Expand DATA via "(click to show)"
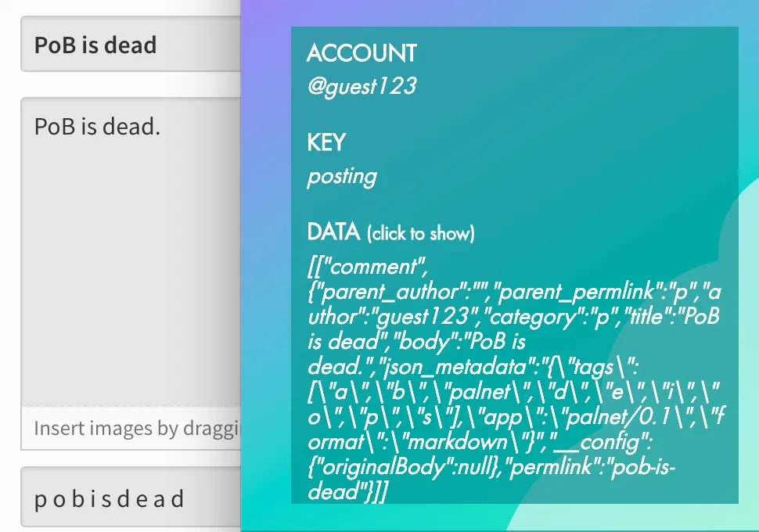This screenshot has width=759, height=532. point(420,233)
